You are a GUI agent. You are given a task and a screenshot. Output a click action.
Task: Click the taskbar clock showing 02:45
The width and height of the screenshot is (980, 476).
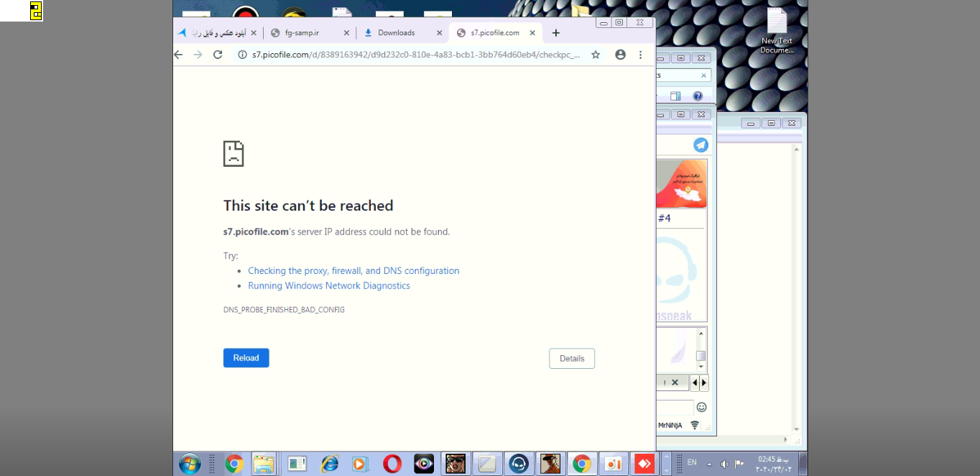click(773, 464)
